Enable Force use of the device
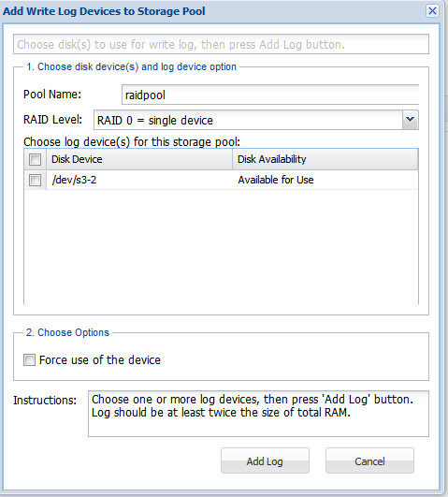This screenshot has width=448, height=497. 29,359
